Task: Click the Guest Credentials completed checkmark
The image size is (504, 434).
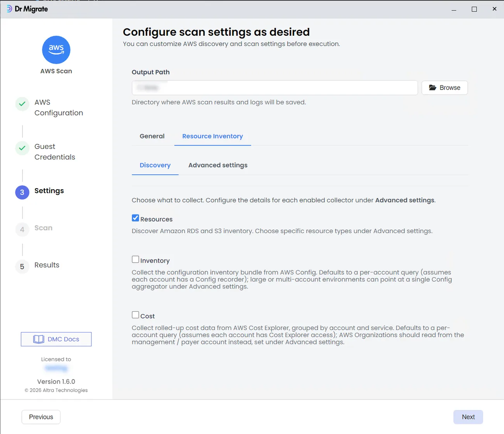Action: click(x=22, y=148)
